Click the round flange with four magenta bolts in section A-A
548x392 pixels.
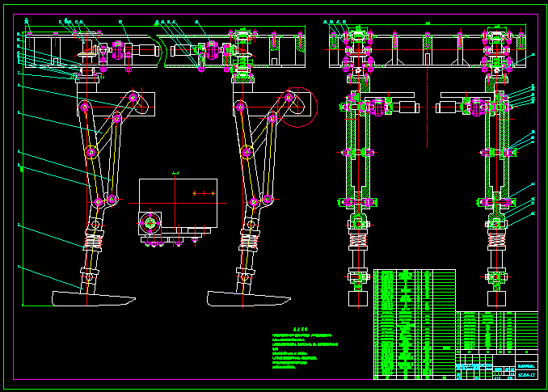[150, 223]
